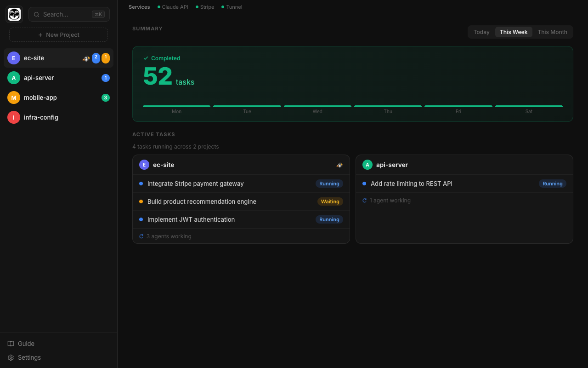Viewport: 588px width, 368px height.
Task: Click the 52 completed tasks count
Action: [158, 76]
